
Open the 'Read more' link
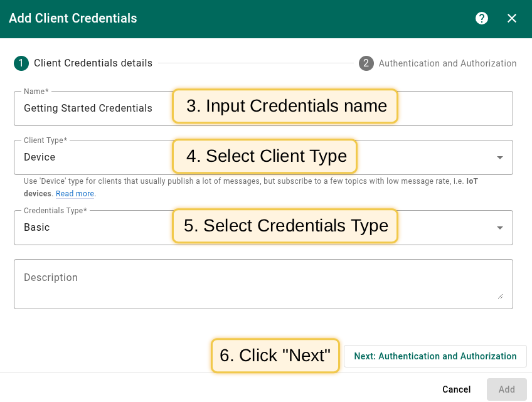click(75, 194)
